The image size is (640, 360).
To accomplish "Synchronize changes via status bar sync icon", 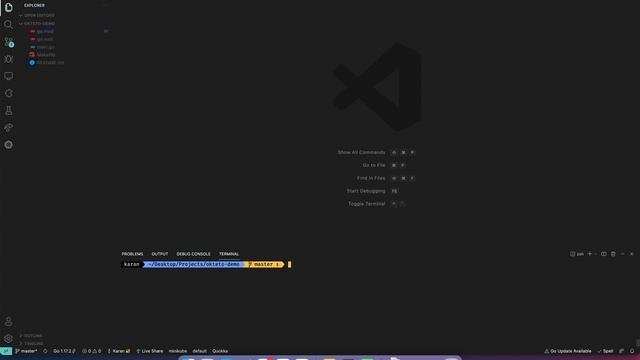I will (x=45, y=351).
